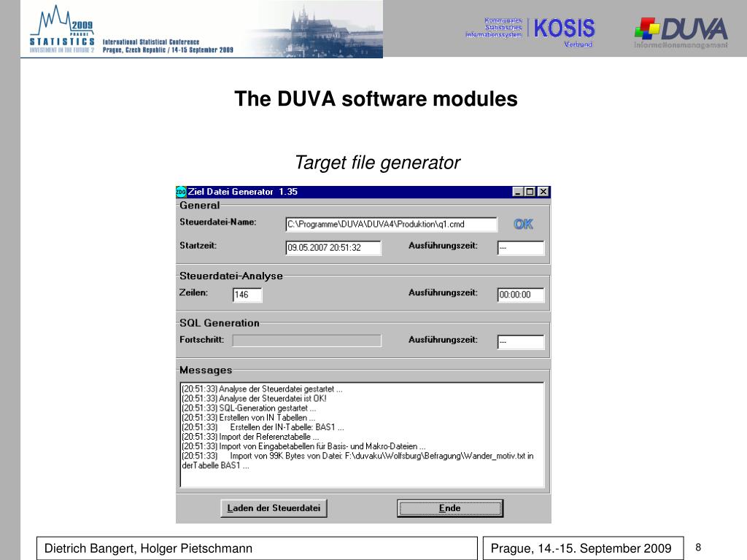Click the 'Analyse der Steuerdatei gestartet' message
This screenshot has height=560, width=747.
(262, 389)
